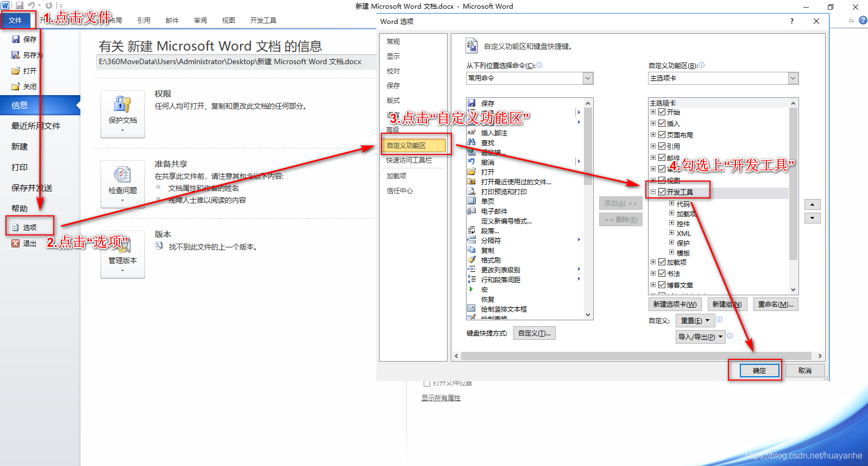Click the Protect Document (保护文档) button

point(123,114)
